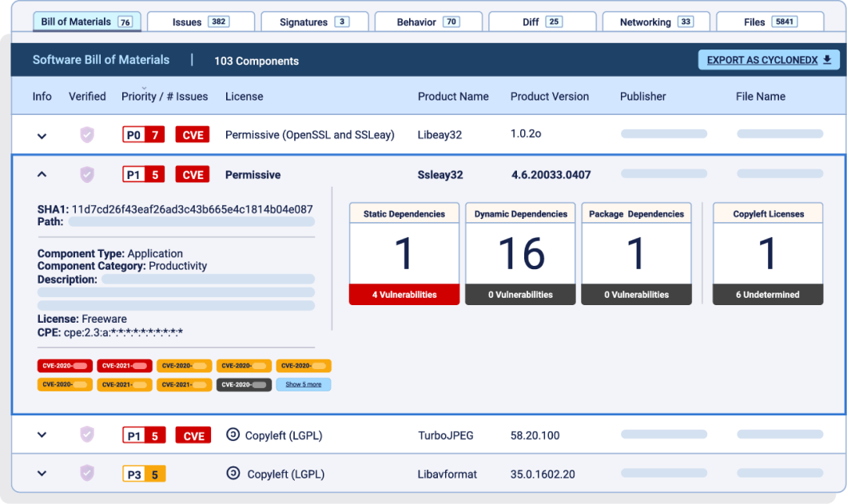This screenshot has height=504, width=847.
Task: Click the Publisher column header
Action: pos(642,96)
